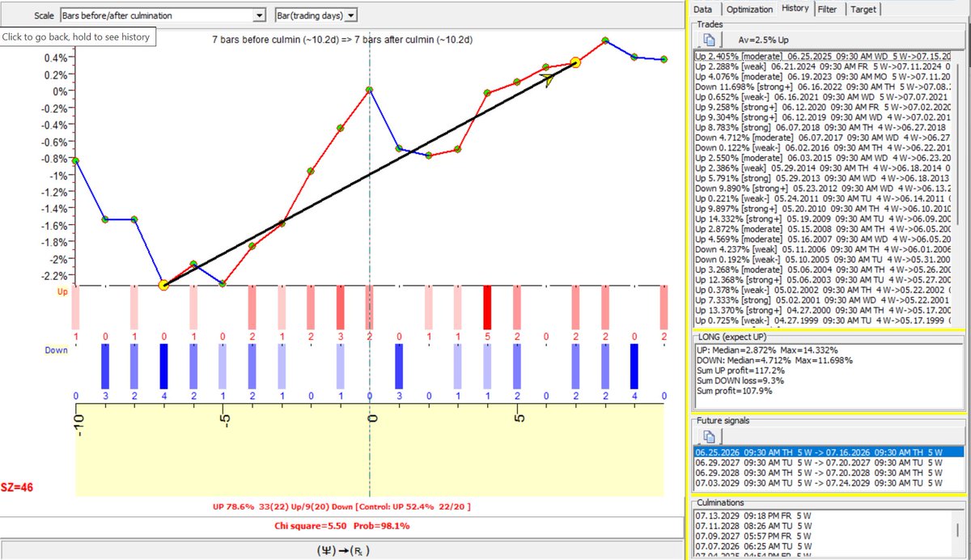Select the culmination 07.07.2026 06:25 AM
The width and height of the screenshot is (971, 560).
click(x=822, y=545)
